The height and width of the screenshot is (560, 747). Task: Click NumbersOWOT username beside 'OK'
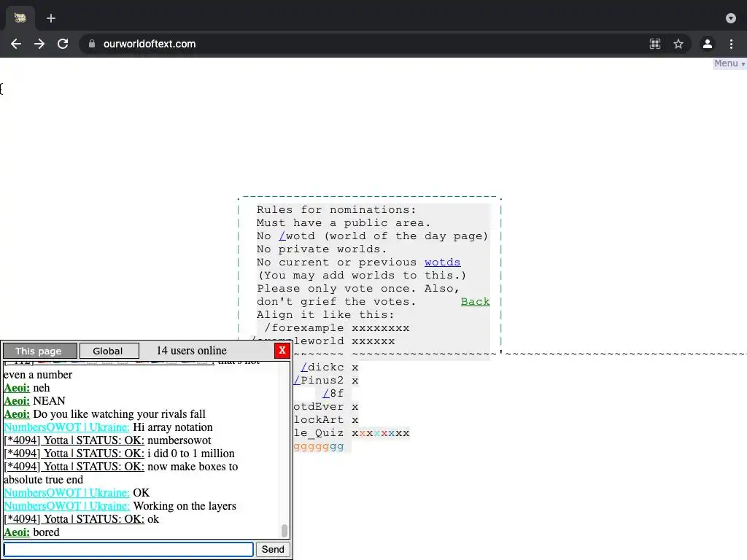tap(66, 493)
